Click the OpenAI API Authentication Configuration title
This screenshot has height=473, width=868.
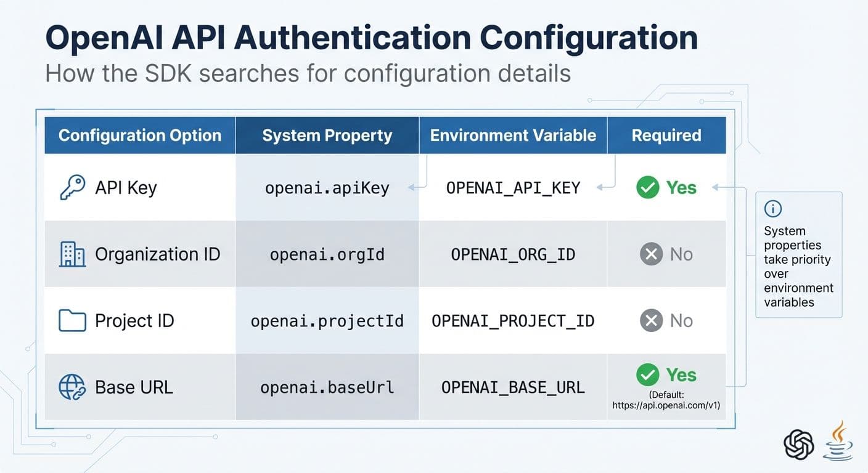[372, 38]
